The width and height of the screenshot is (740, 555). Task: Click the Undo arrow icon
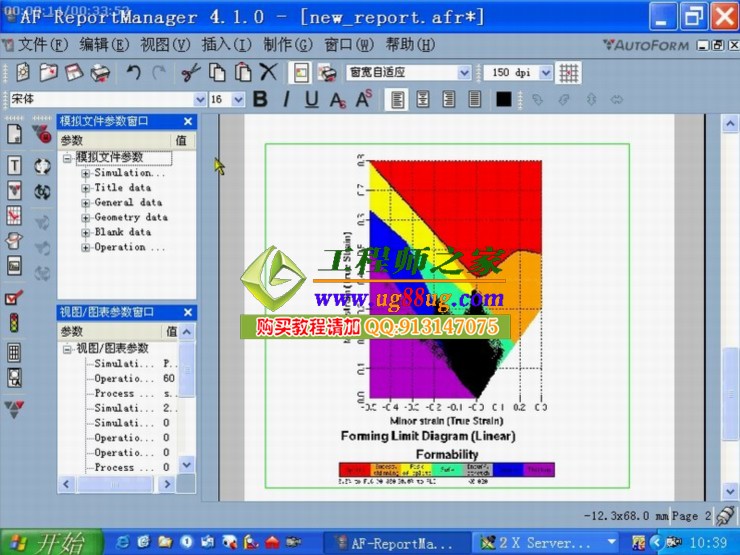tap(133, 72)
